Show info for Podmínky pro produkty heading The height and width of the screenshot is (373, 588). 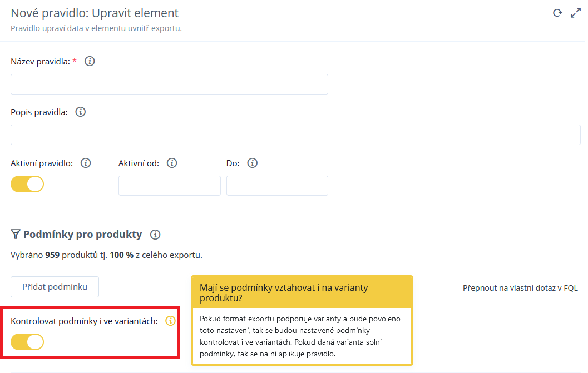[x=155, y=235]
